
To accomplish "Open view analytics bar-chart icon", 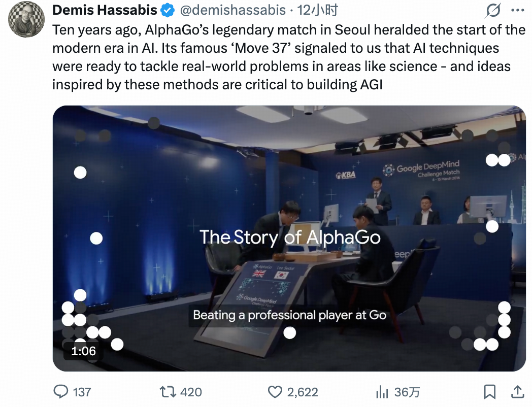I will coord(382,392).
